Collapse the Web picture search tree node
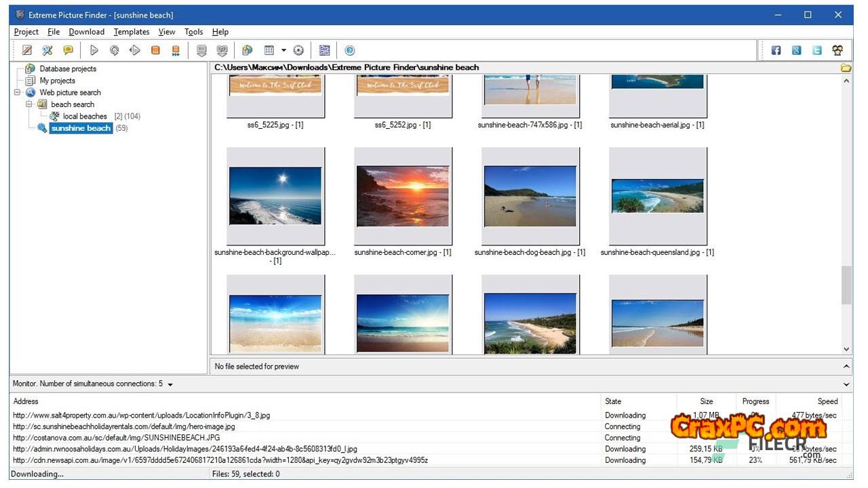Screen dimensions: 868x488 18,93
